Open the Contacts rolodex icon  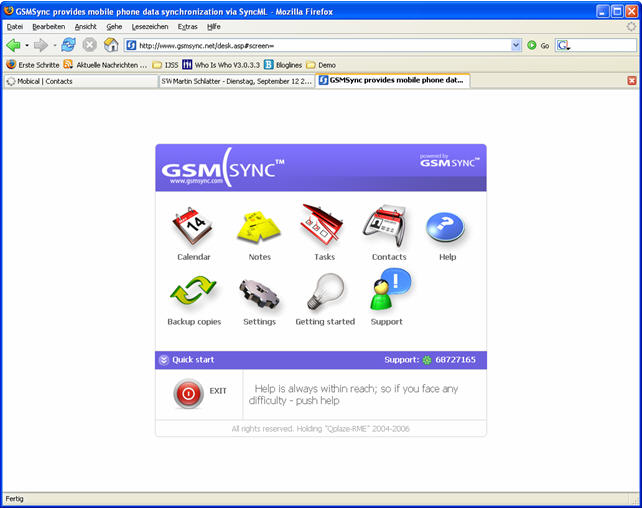[385, 226]
